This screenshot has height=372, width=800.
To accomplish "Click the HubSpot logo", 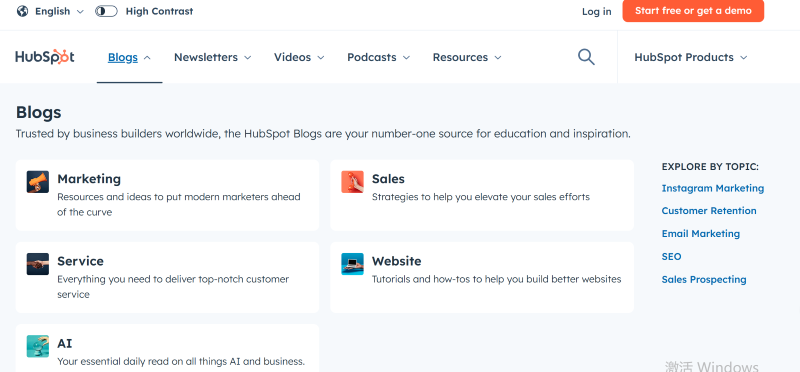I will 45,57.
